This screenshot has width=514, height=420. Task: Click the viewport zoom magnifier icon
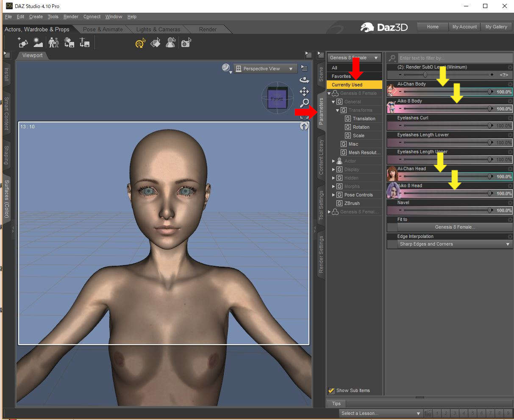pyautogui.click(x=304, y=103)
